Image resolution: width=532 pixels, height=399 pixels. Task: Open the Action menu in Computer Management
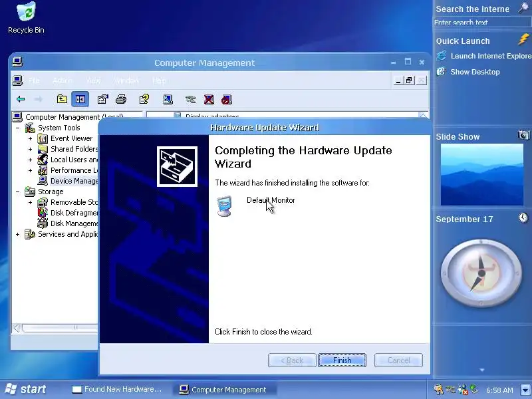tap(63, 80)
